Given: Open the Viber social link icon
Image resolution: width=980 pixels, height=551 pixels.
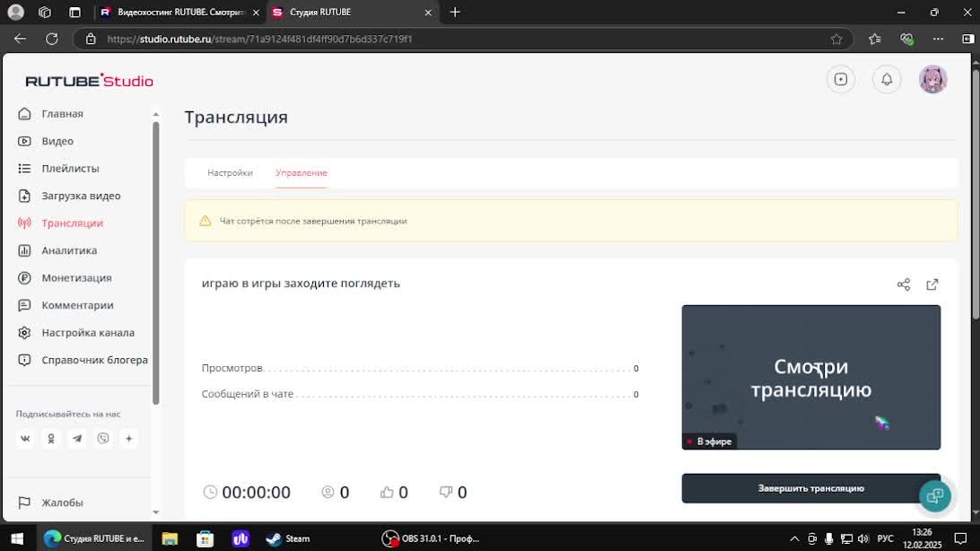Looking at the screenshot, I should click(103, 439).
